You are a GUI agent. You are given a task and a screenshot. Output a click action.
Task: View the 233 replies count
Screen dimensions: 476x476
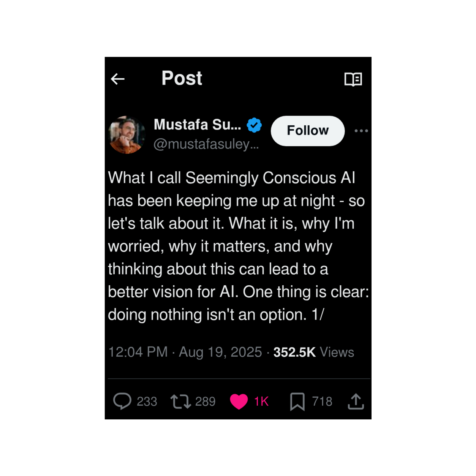147,402
